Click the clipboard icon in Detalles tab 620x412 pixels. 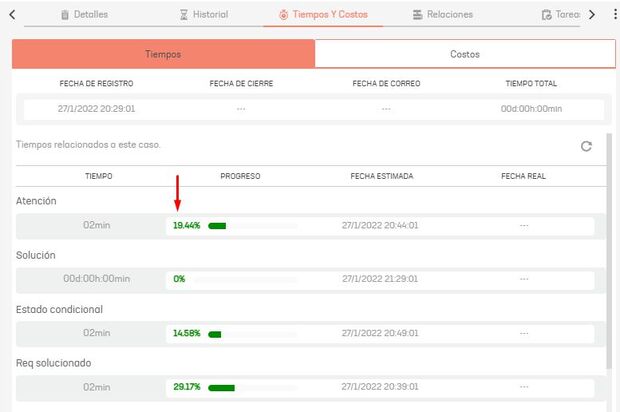point(65,15)
